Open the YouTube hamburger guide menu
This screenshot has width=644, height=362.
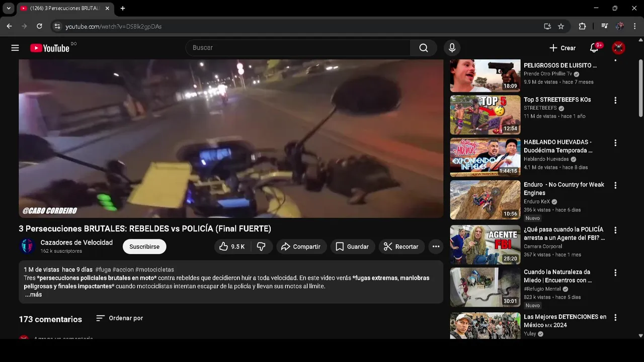pyautogui.click(x=15, y=48)
